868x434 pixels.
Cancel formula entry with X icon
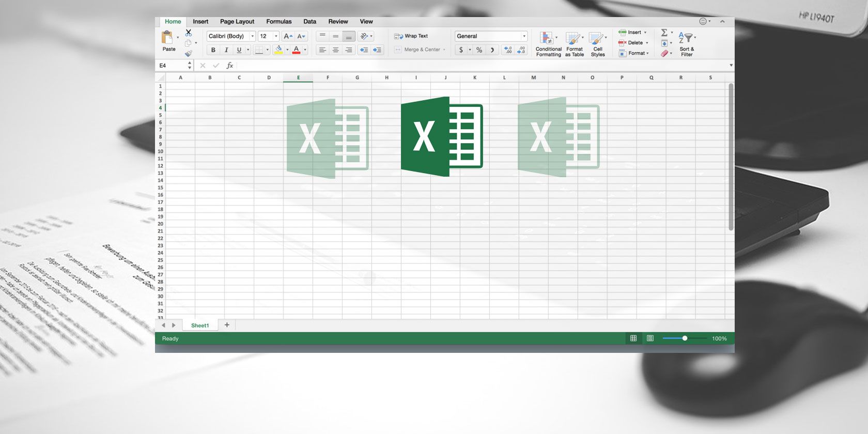coord(203,66)
